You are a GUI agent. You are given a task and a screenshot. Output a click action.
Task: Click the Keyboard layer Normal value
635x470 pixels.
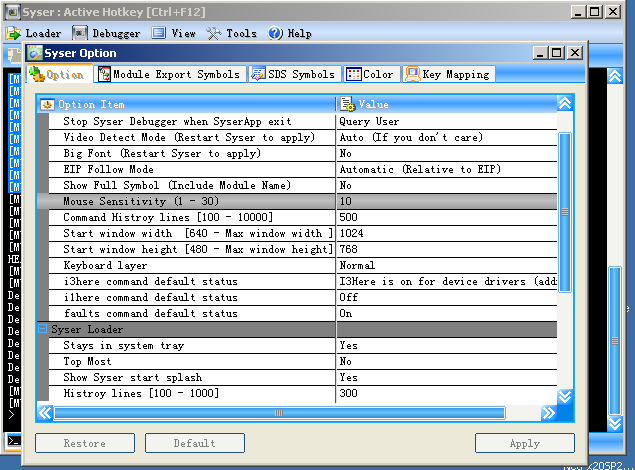tap(447, 266)
